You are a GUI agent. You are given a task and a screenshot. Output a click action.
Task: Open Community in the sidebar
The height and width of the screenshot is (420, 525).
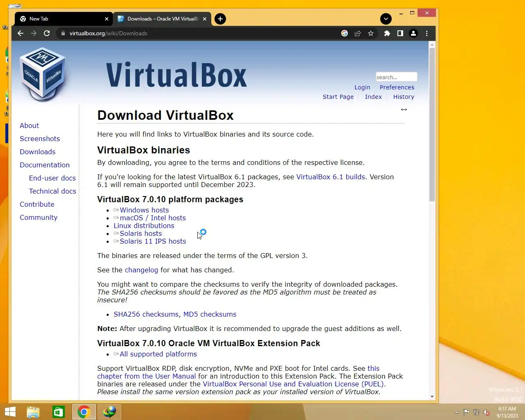(39, 217)
